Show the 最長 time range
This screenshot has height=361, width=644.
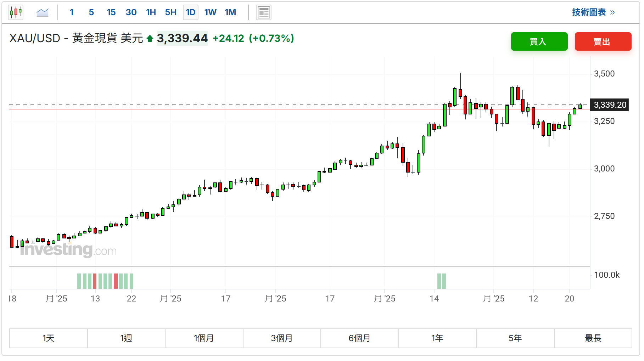tap(593, 338)
